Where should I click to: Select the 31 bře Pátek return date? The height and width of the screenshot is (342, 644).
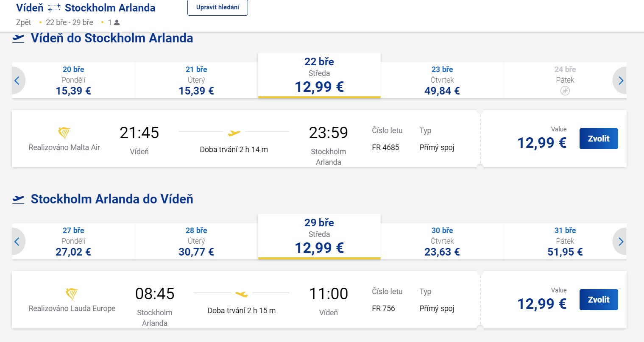coord(565,241)
